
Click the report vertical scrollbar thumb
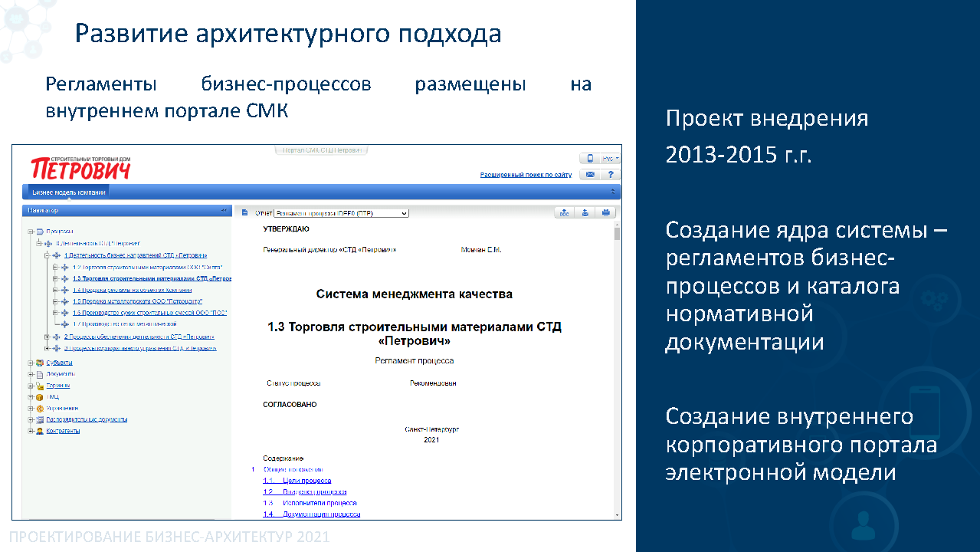(617, 235)
